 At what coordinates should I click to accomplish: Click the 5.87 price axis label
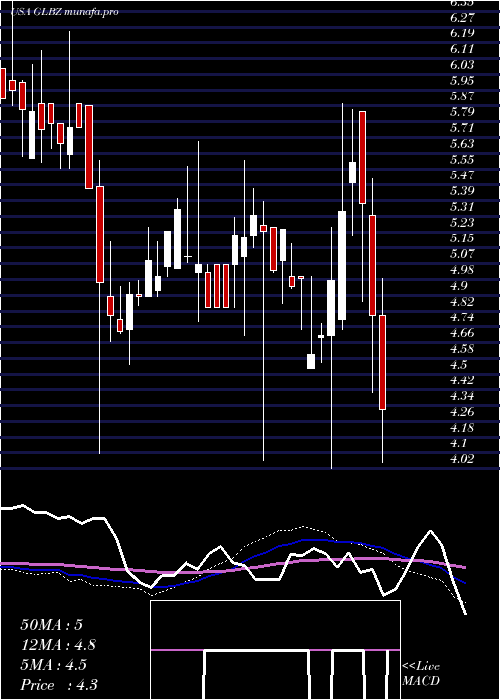coord(462,96)
